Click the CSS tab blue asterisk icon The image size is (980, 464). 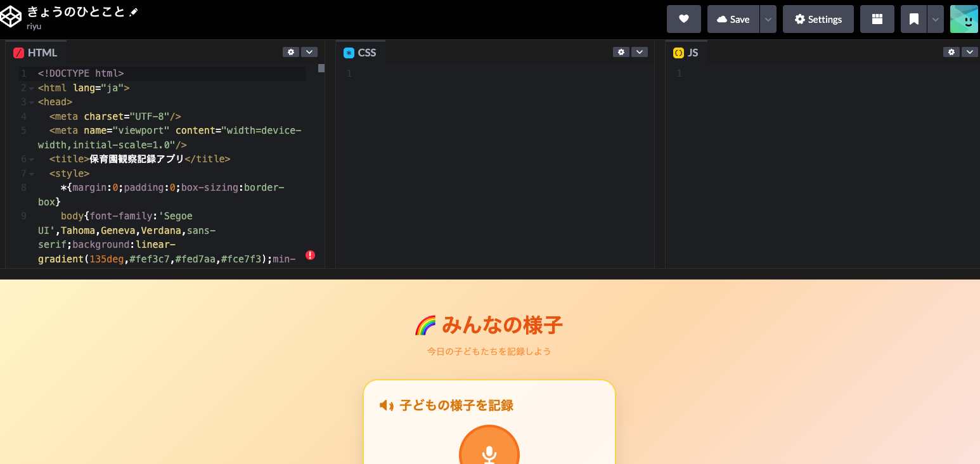(349, 53)
